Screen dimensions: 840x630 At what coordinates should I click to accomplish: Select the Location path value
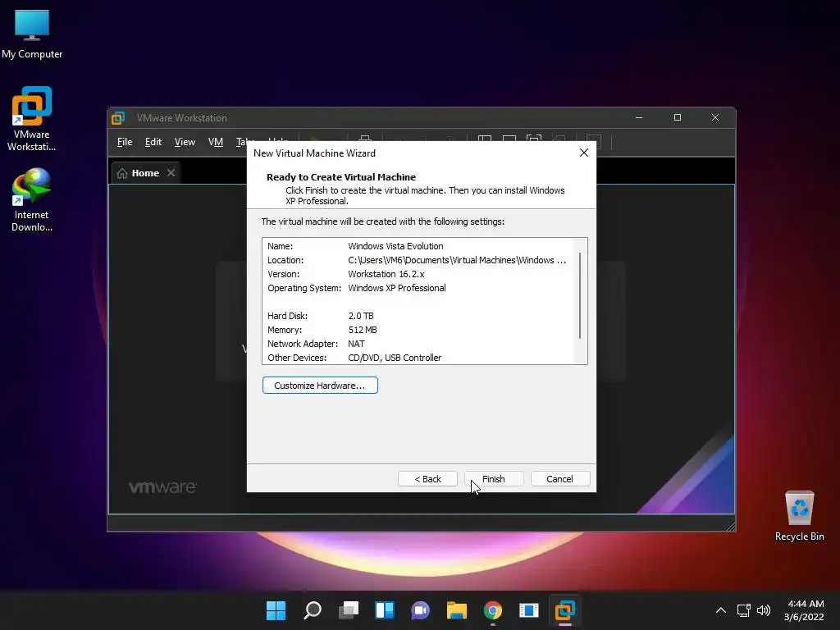[x=457, y=260]
